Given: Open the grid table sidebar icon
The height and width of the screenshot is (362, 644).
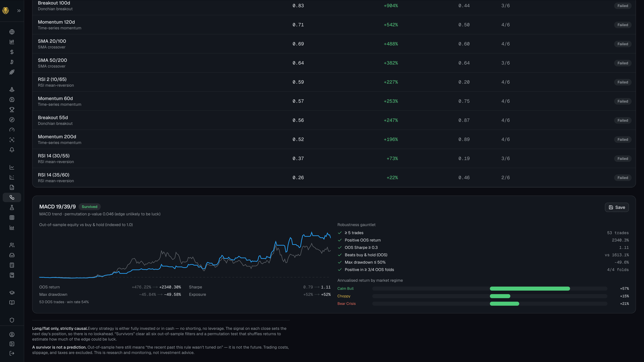Looking at the screenshot, I should (x=12, y=218).
